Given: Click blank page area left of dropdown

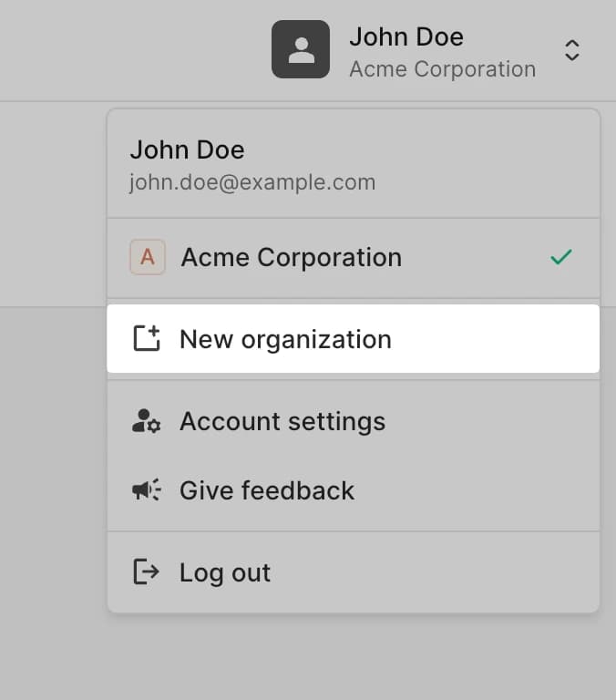Looking at the screenshot, I should pos(50,410).
